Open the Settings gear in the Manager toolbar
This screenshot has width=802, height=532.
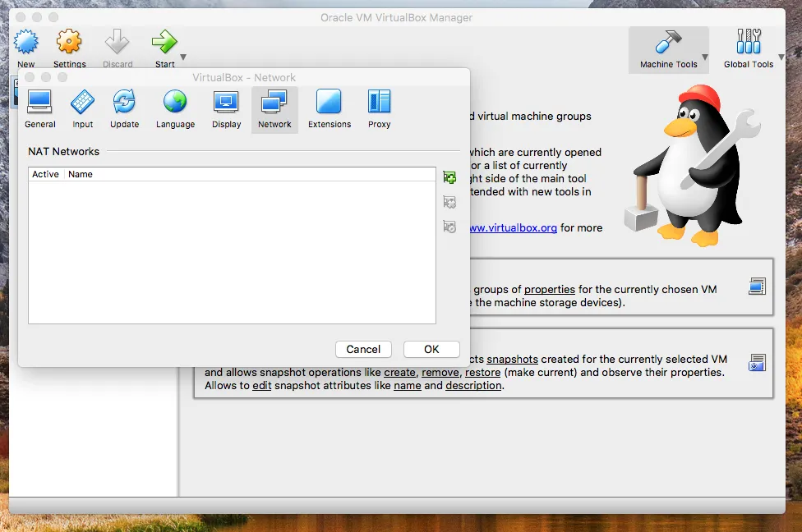[x=69, y=42]
